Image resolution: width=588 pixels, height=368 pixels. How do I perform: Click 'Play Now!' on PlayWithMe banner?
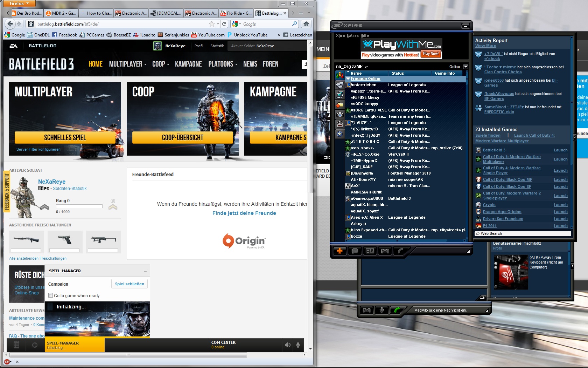tap(430, 54)
